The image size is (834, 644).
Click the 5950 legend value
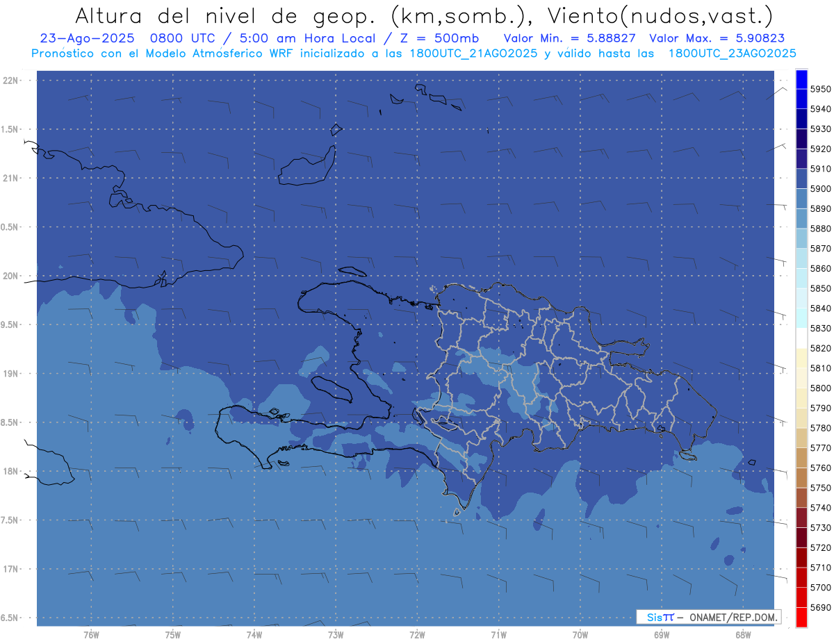point(820,89)
